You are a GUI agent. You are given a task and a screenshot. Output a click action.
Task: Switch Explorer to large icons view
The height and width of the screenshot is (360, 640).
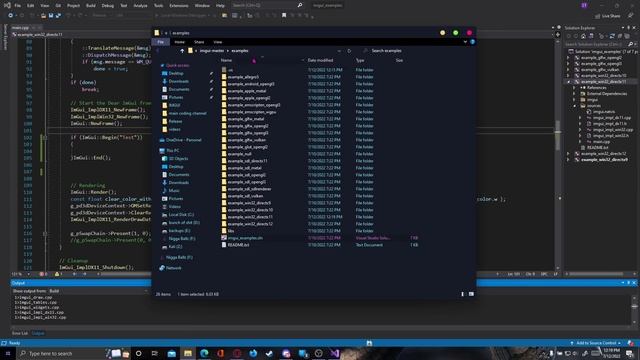point(471,294)
